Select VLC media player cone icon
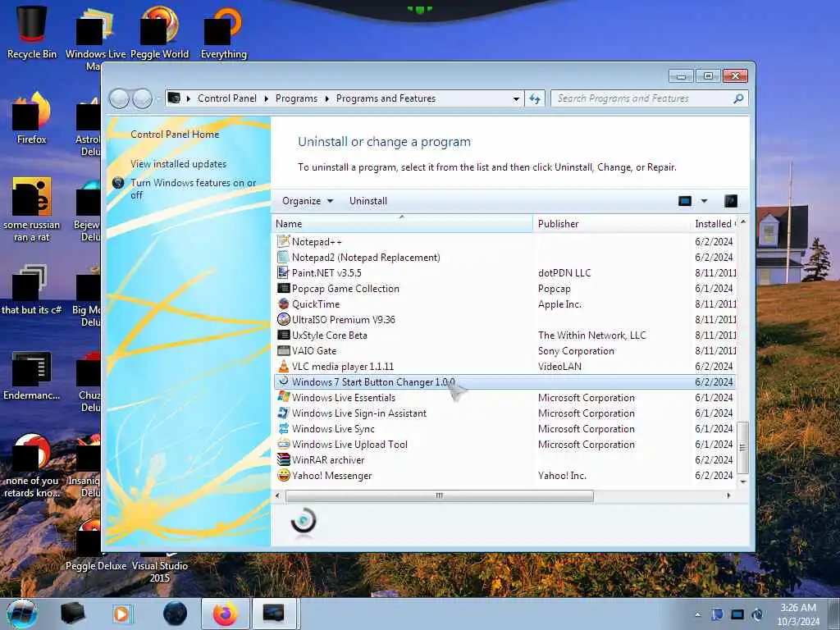The width and height of the screenshot is (840, 630). tap(283, 367)
